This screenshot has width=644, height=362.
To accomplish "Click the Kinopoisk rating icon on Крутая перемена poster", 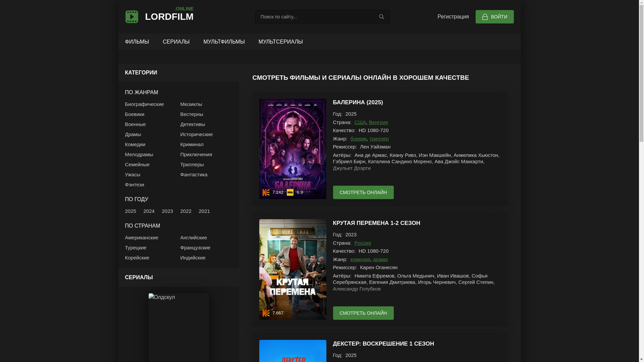I will pyautogui.click(x=266, y=313).
